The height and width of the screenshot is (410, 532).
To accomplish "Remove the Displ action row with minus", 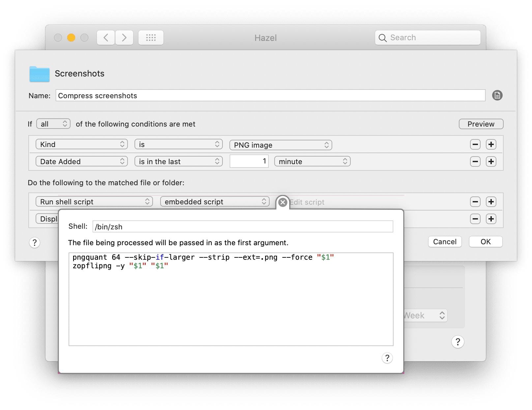I will pyautogui.click(x=475, y=219).
